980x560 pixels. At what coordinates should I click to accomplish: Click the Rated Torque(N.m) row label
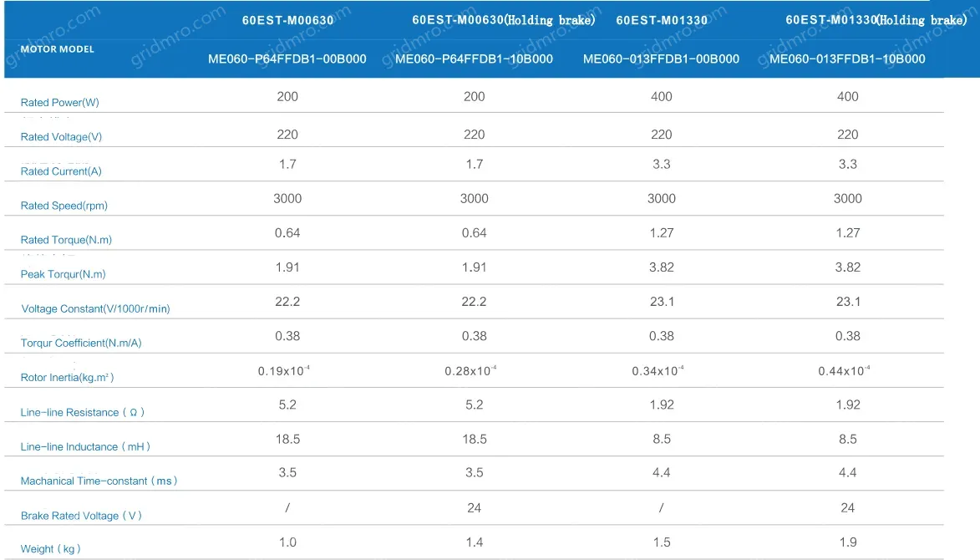[x=66, y=240]
